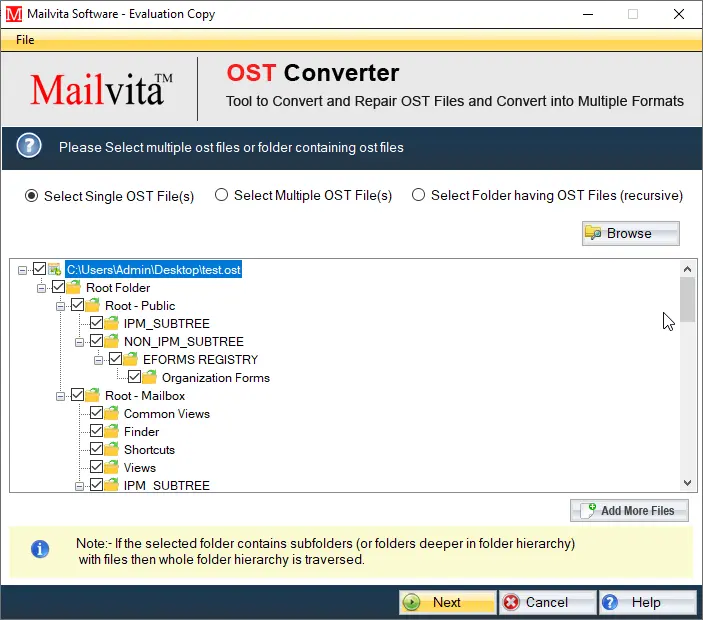Click the Next button

447,602
